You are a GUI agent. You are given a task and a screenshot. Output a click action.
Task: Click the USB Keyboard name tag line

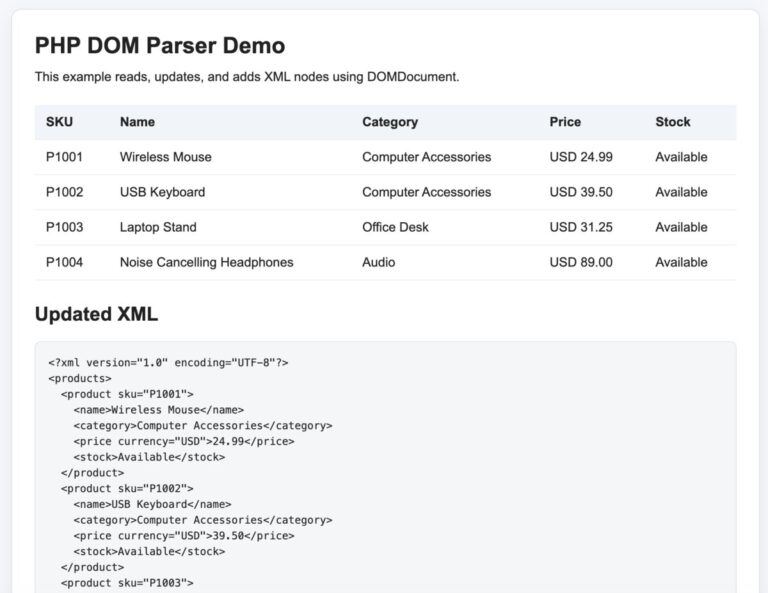click(x=152, y=504)
